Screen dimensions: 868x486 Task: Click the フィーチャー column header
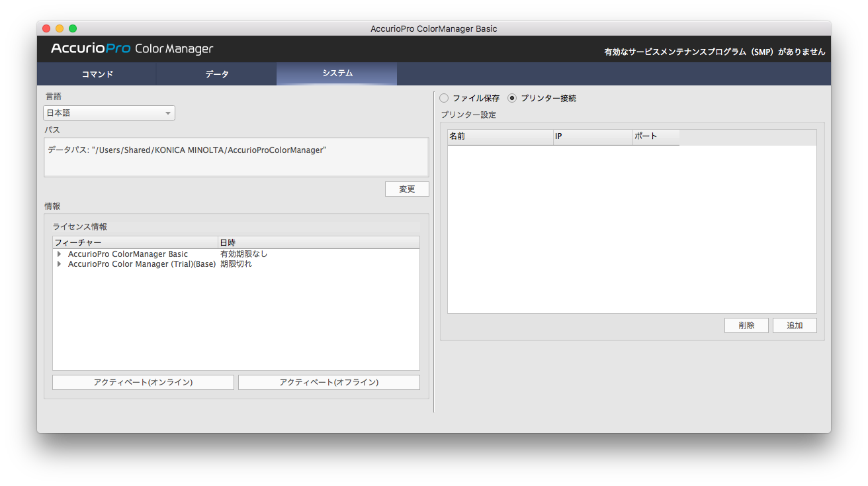tap(135, 242)
